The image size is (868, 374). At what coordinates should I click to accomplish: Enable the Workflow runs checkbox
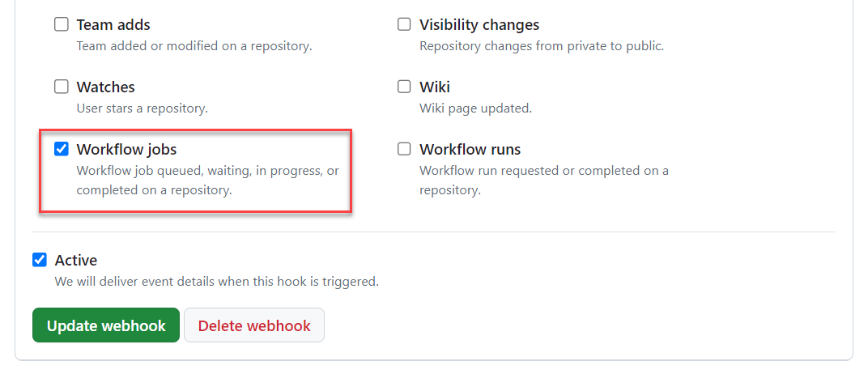[404, 149]
